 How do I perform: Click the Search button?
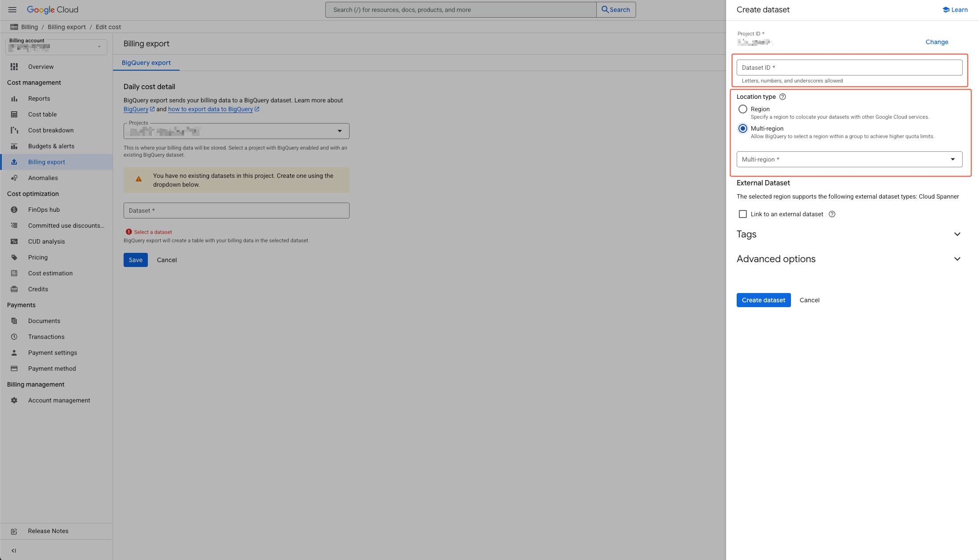616,10
